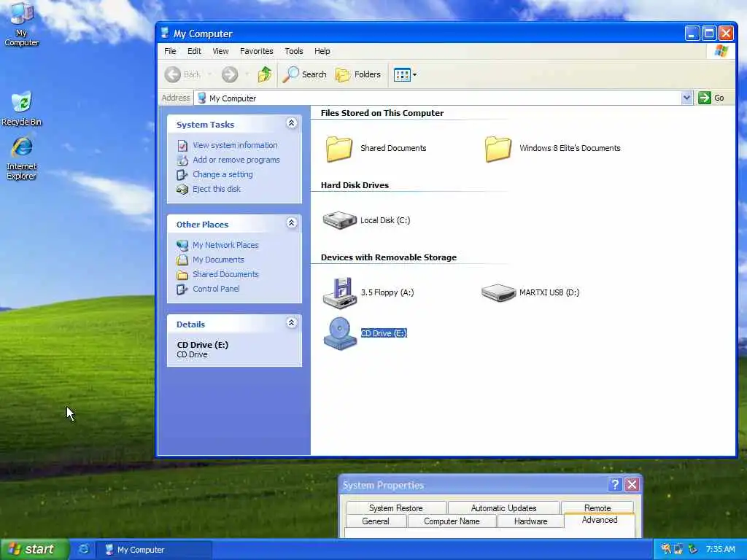Image resolution: width=747 pixels, height=560 pixels.
Task: Open the Favorites menu
Action: point(256,51)
